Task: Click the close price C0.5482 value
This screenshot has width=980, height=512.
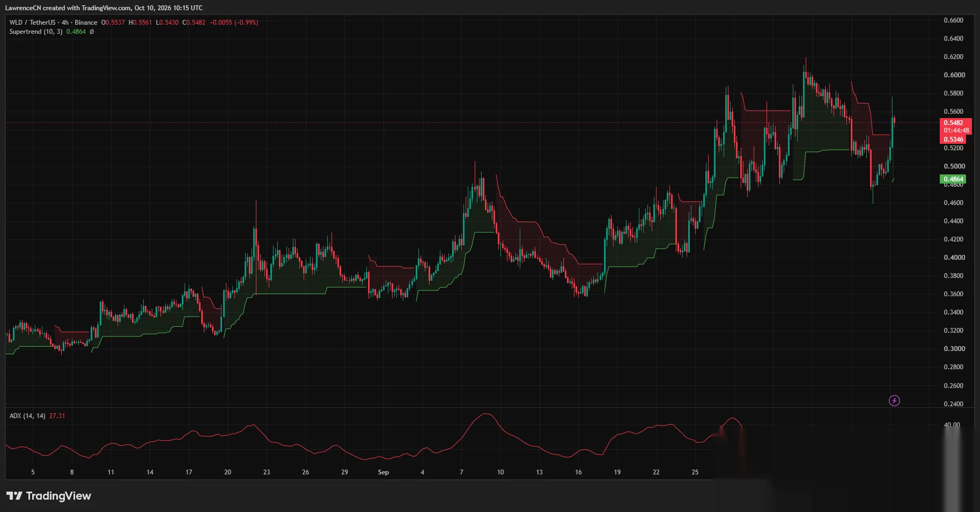Action: tap(194, 23)
